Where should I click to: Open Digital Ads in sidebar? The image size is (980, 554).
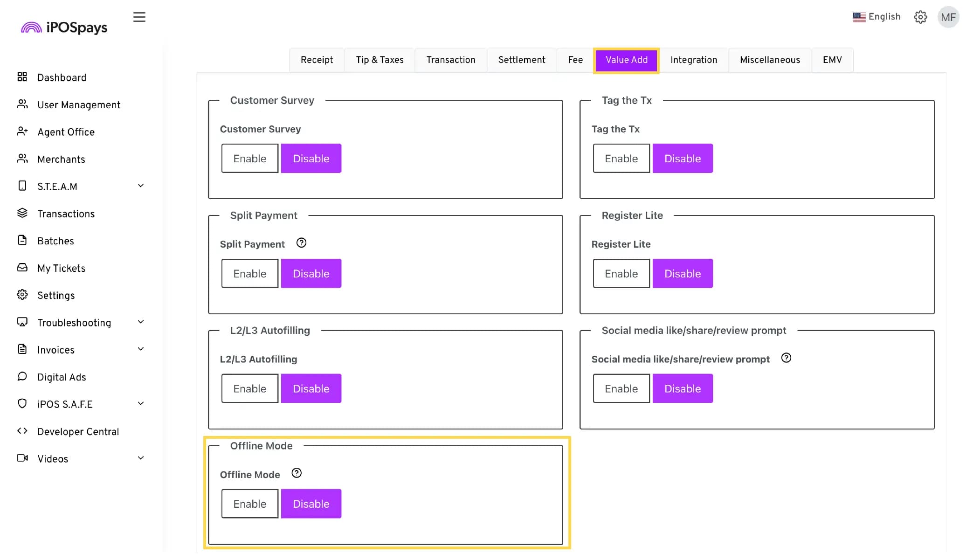tap(62, 377)
